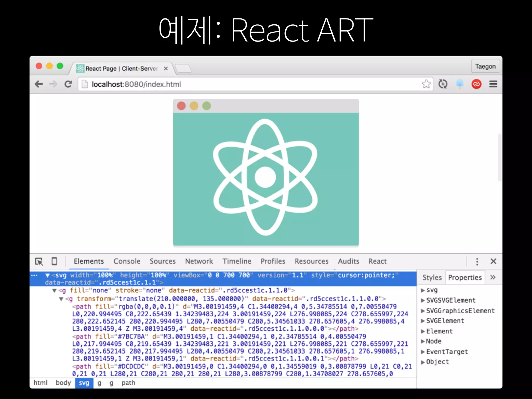Open the Chrome hamburger menu

[x=493, y=84]
